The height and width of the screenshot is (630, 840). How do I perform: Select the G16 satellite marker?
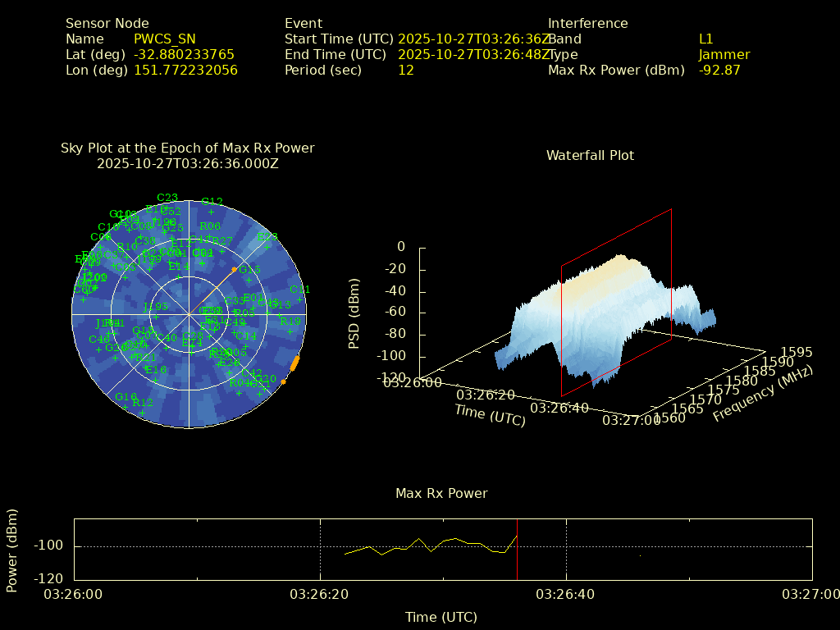click(x=125, y=407)
